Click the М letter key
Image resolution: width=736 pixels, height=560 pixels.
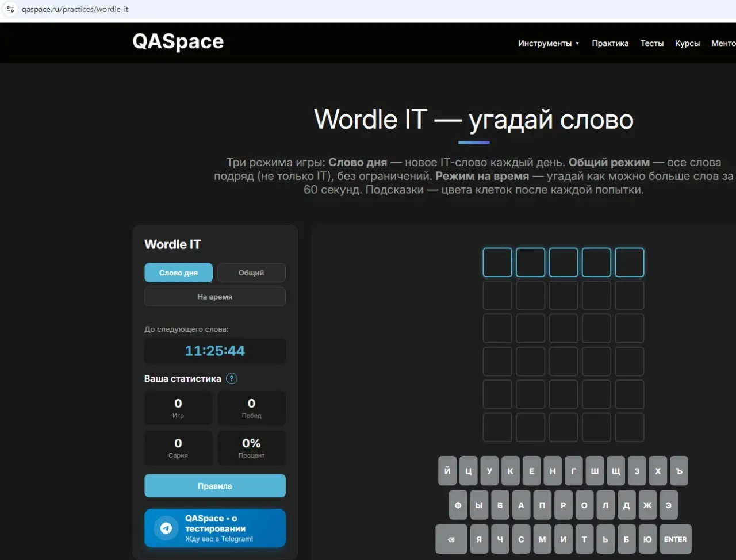click(x=542, y=539)
